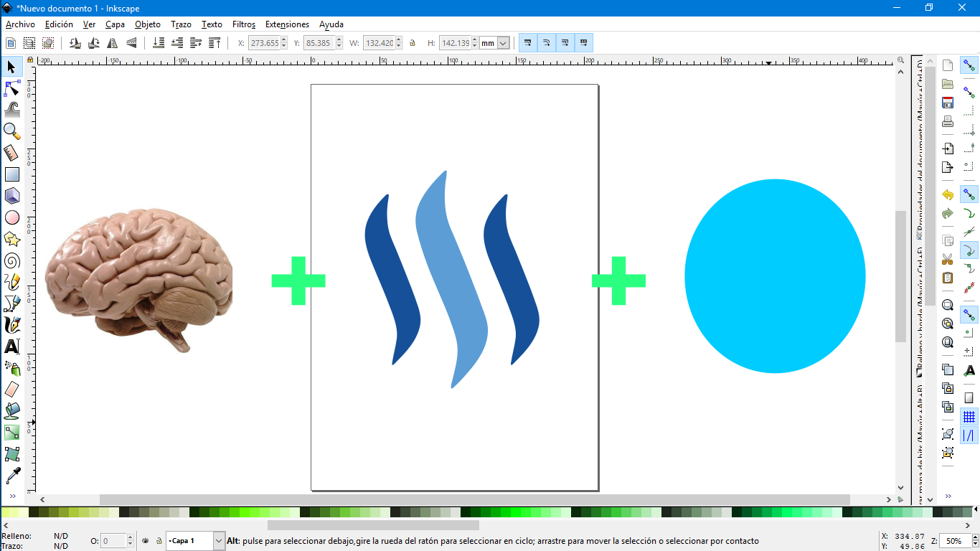Select the Calligraphy tool
Image resolution: width=980 pixels, height=551 pixels.
coord(12,325)
